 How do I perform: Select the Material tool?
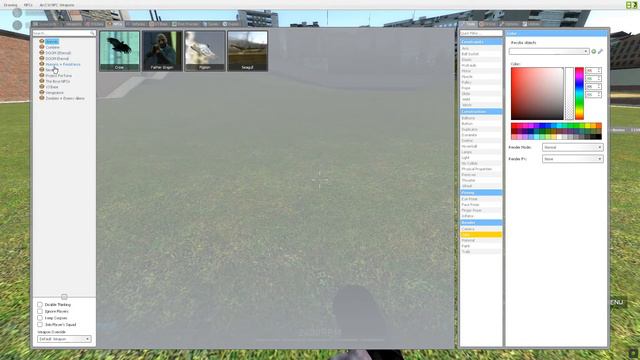[481, 240]
